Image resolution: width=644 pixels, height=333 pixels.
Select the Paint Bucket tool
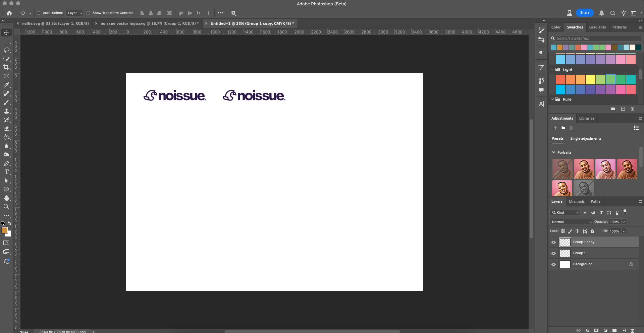6,137
